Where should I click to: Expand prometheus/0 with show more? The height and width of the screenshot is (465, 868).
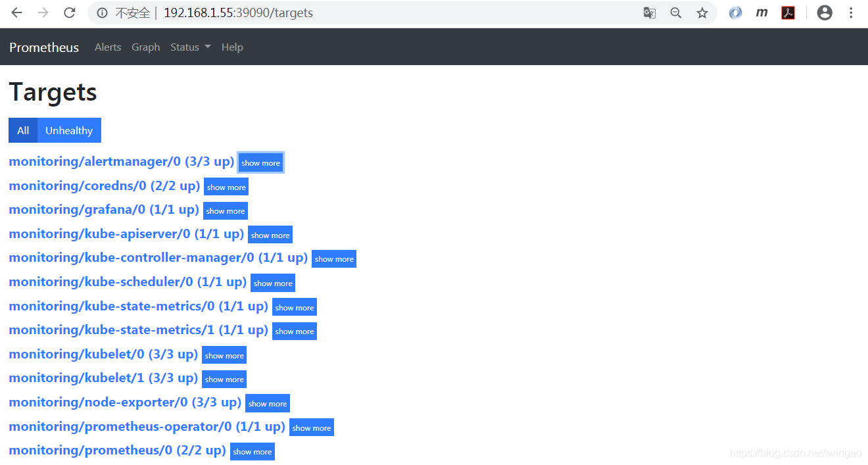(253, 451)
